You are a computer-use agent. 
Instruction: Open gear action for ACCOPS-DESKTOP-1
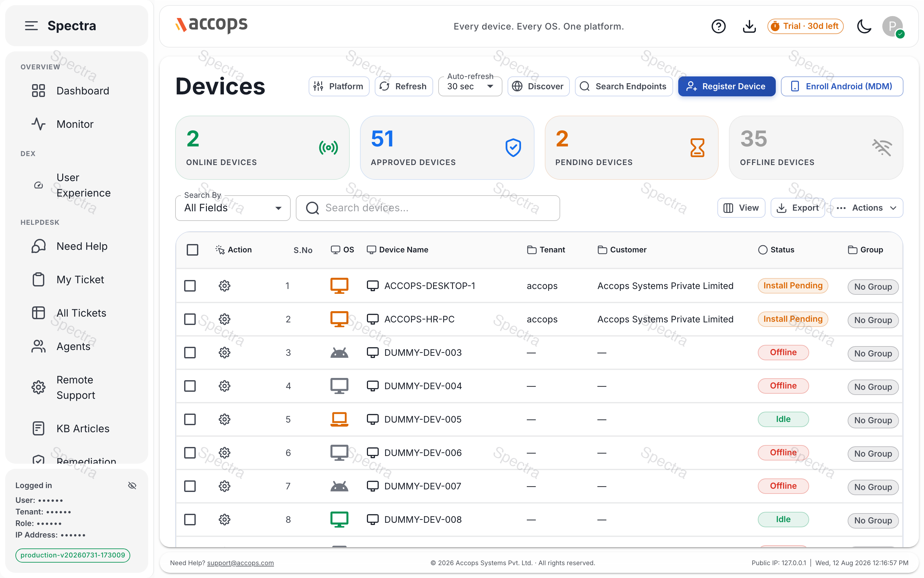click(x=225, y=285)
